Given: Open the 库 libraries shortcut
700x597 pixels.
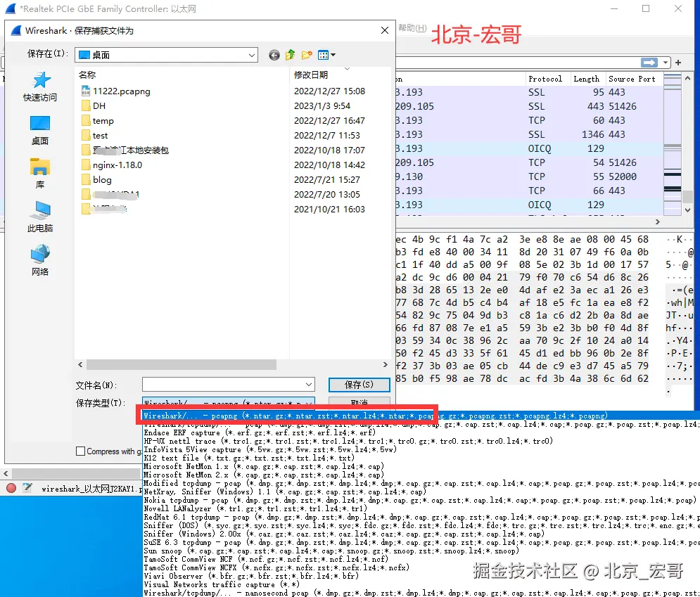Looking at the screenshot, I should (x=40, y=174).
